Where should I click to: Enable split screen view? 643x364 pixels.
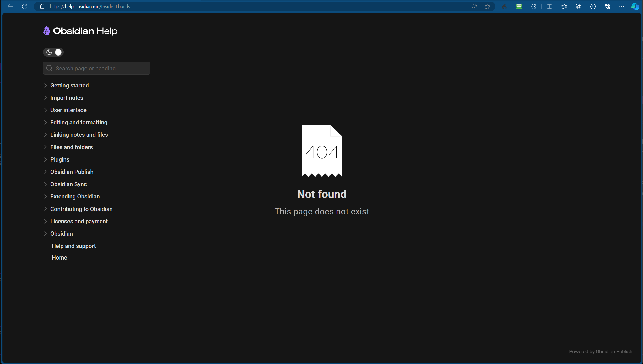[549, 7]
